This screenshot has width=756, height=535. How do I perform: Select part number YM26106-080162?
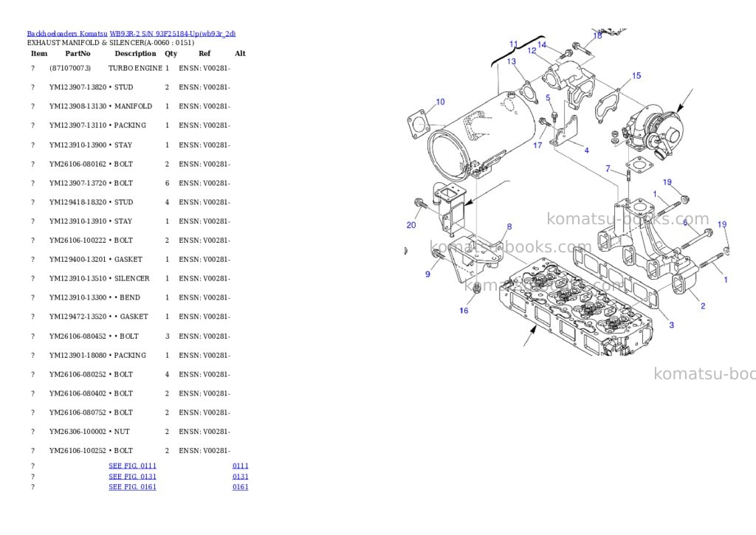78,164
